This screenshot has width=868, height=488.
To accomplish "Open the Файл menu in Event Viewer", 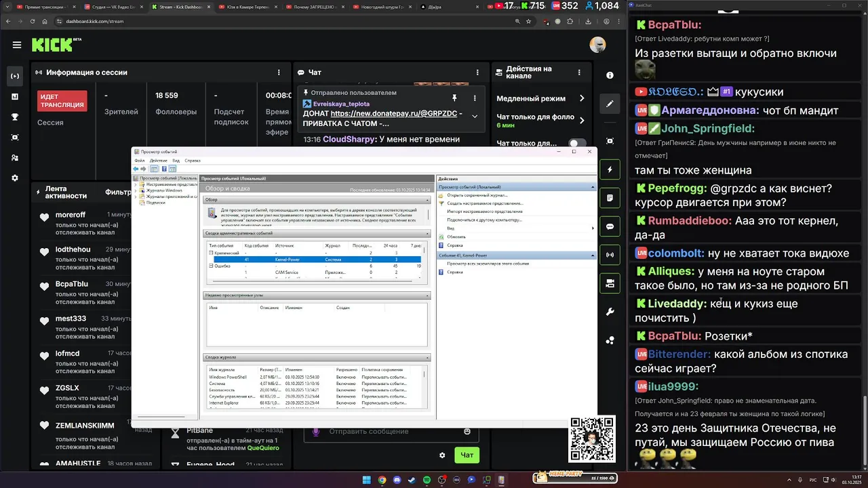I will 139,161.
